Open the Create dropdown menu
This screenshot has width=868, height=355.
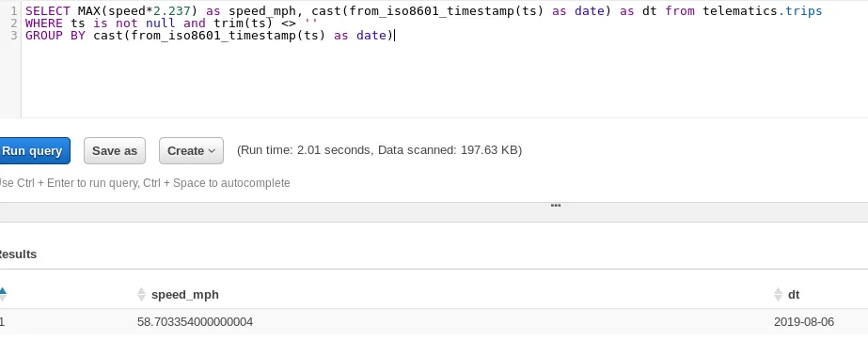[191, 151]
